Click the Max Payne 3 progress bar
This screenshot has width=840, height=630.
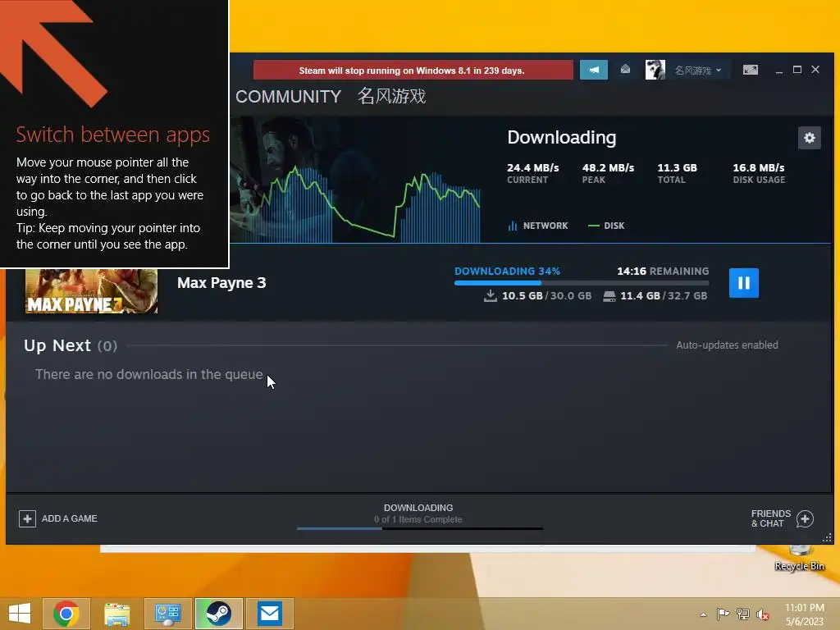click(582, 283)
